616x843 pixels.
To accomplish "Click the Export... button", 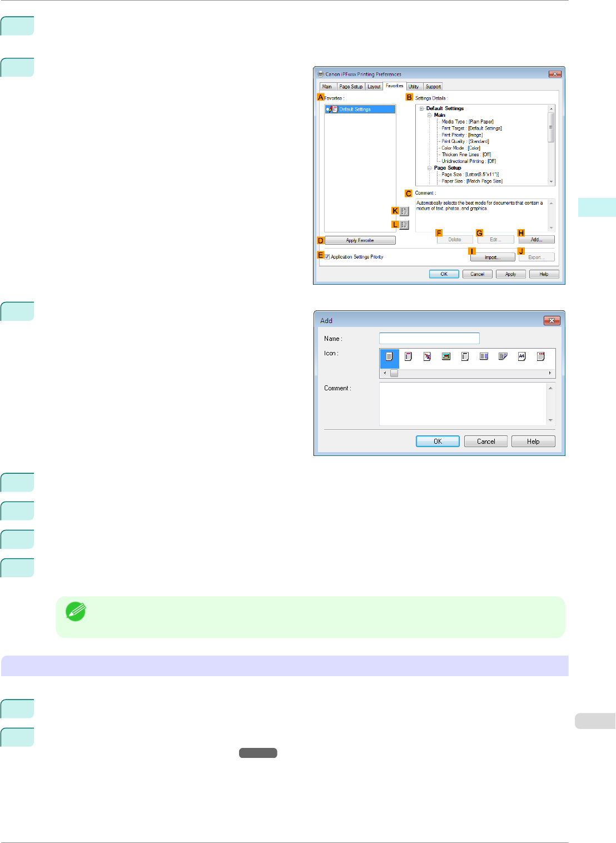I will (x=536, y=257).
